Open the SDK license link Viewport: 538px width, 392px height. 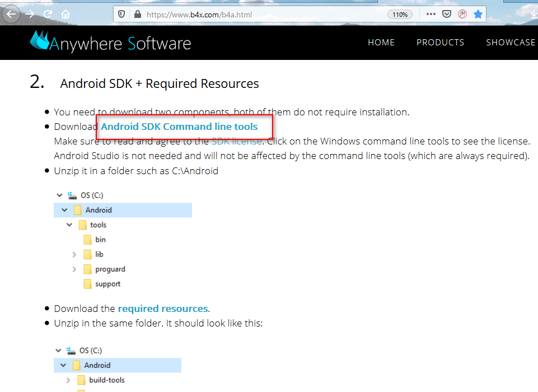pyautogui.click(x=236, y=141)
